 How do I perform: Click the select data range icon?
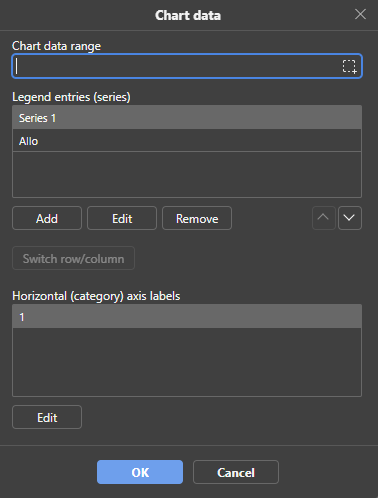point(349,66)
